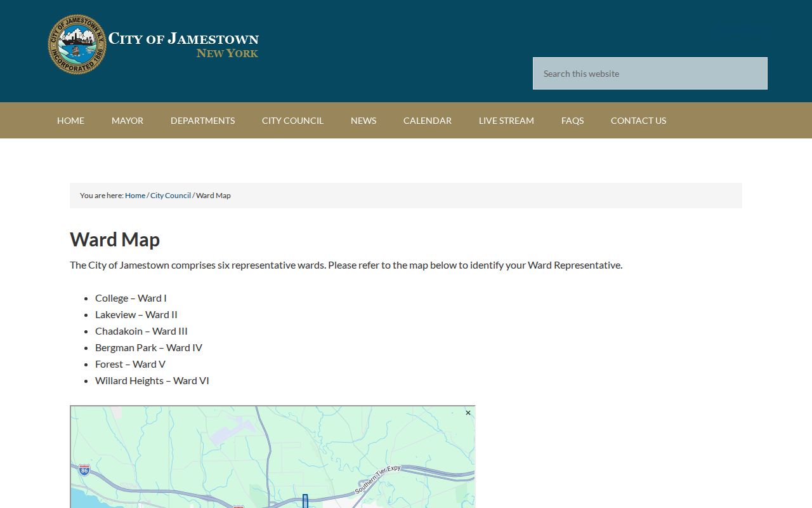Click the Ward Map breadcrumb text
812x508 pixels.
213,196
